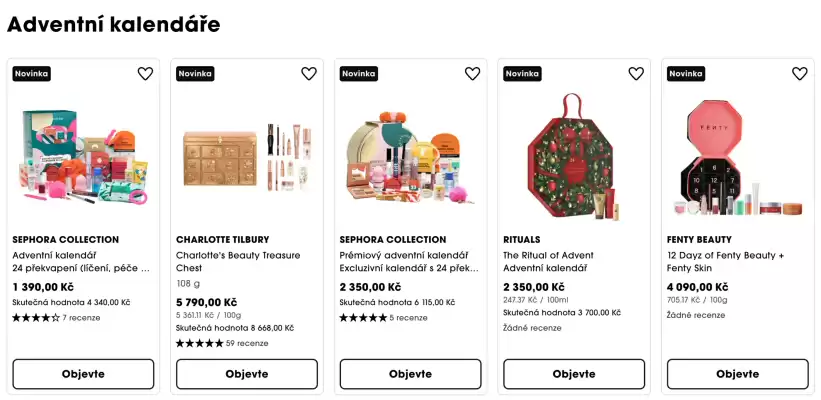View the red Rituals octagon calendar image
This screenshot has height=400, width=821.
pos(574,157)
